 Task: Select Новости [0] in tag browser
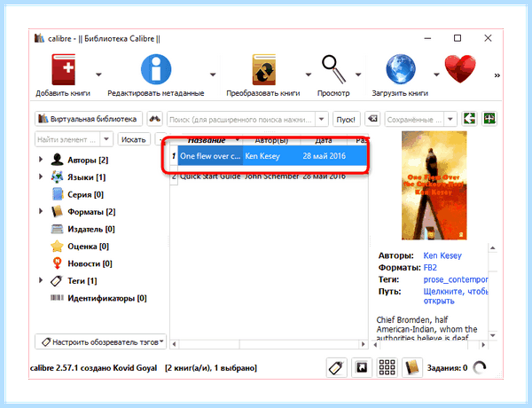click(x=90, y=263)
